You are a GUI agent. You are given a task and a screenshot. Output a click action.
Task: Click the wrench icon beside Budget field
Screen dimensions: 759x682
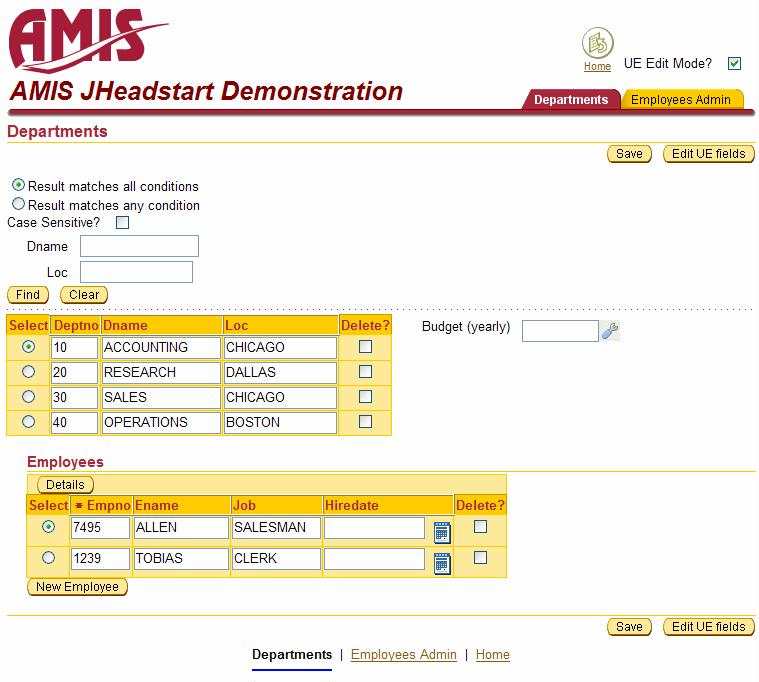(610, 331)
